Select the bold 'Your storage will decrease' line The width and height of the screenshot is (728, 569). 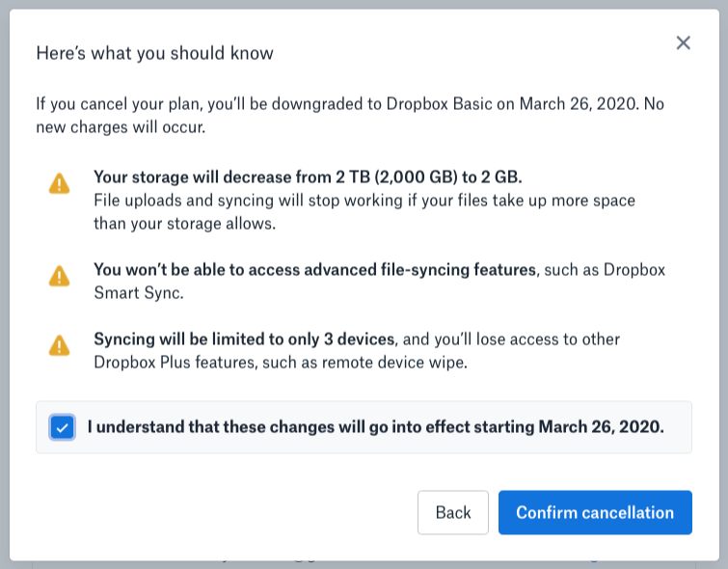[308, 177]
